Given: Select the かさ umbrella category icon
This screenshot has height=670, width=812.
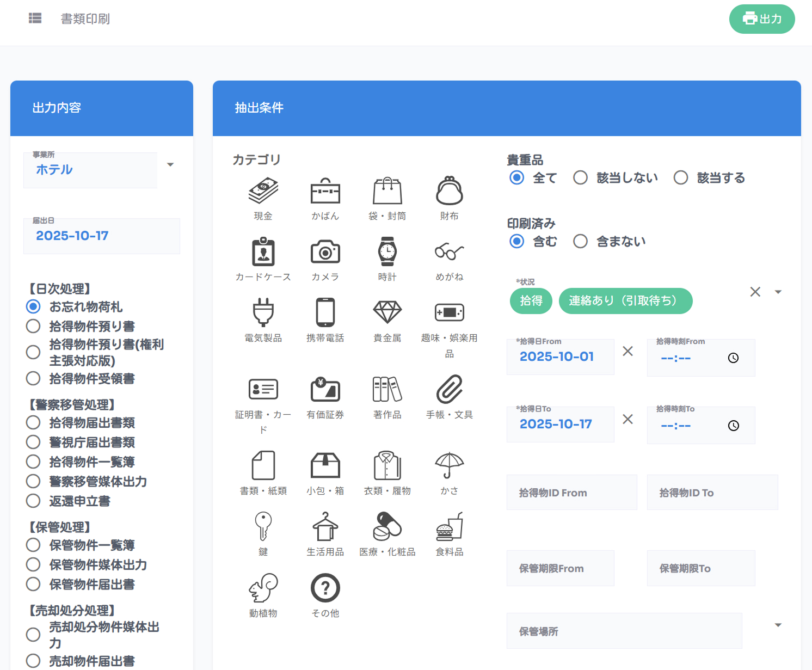Looking at the screenshot, I should click(x=449, y=466).
